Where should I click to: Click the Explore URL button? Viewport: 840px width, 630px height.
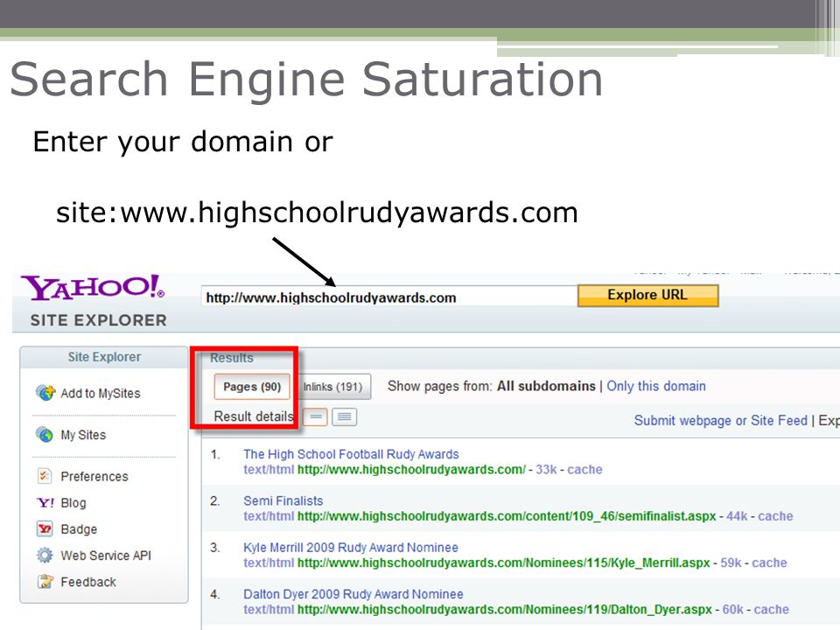[x=647, y=295]
